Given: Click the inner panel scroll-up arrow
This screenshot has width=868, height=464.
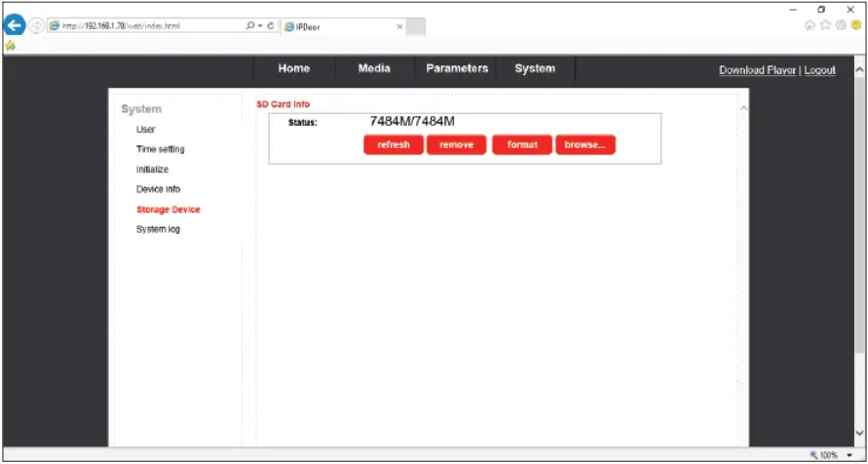Looking at the screenshot, I should coord(744,107).
